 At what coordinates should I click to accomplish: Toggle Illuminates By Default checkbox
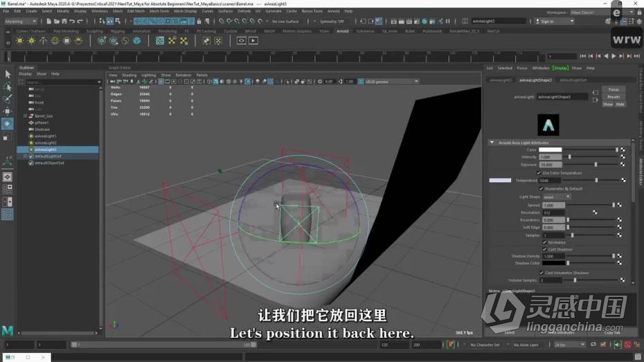click(x=541, y=189)
